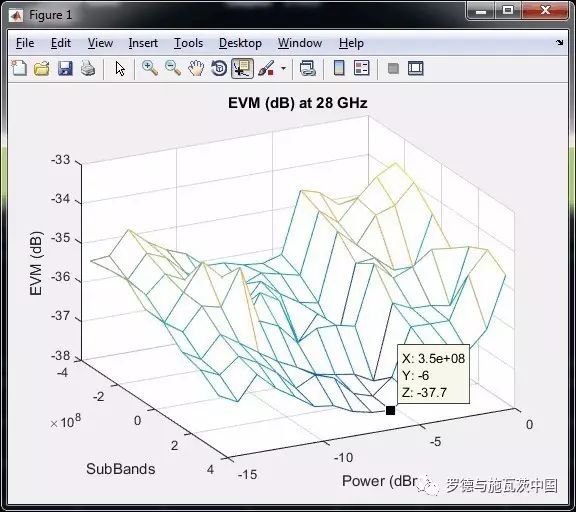The height and width of the screenshot is (512, 576).
Task: Open the Insert menu
Action: (x=143, y=43)
